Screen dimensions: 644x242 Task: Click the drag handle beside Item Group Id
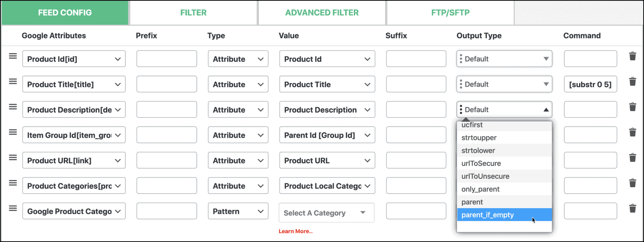pos(13,132)
